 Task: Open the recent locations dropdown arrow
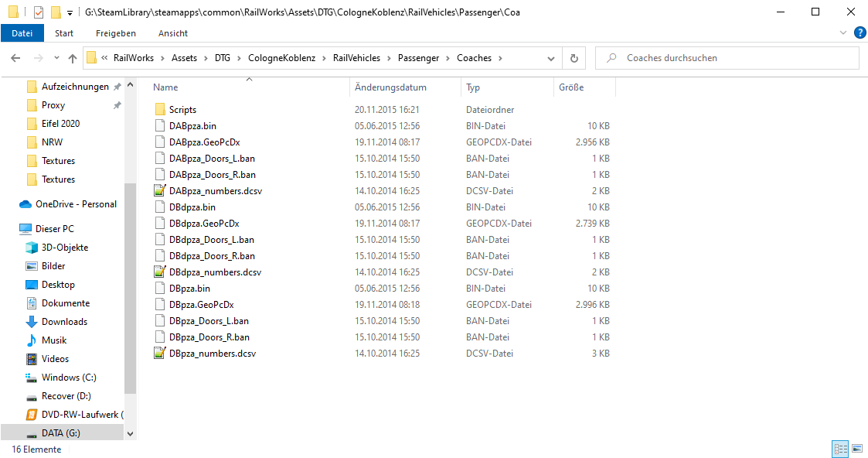(x=56, y=57)
